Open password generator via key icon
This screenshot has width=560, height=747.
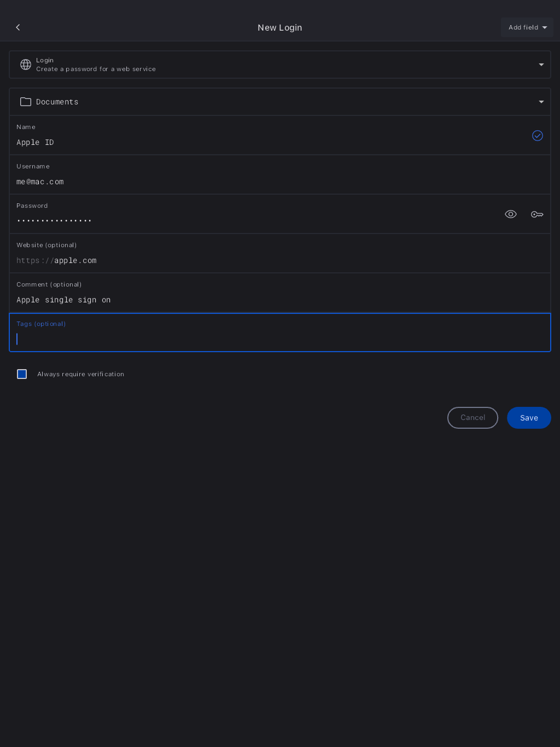537,214
